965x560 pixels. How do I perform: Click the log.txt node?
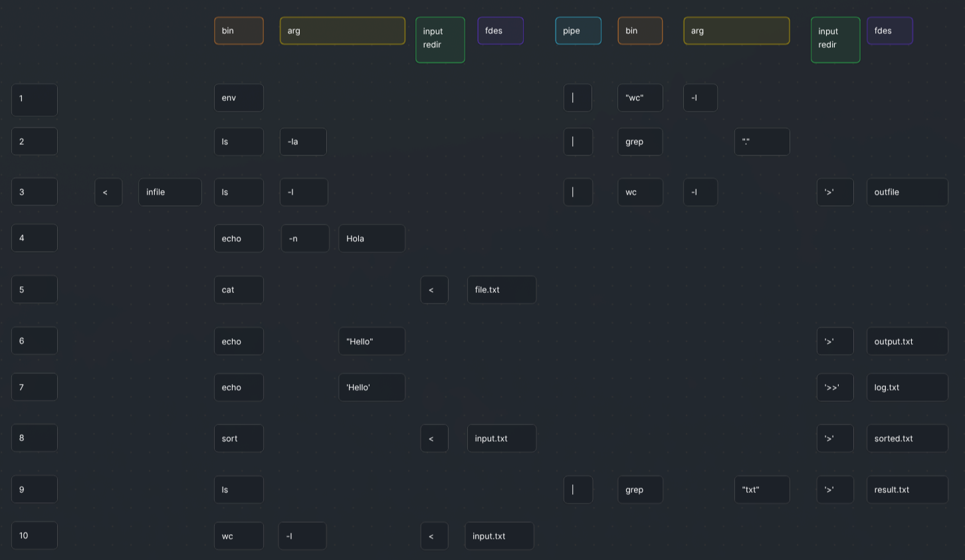[907, 387]
